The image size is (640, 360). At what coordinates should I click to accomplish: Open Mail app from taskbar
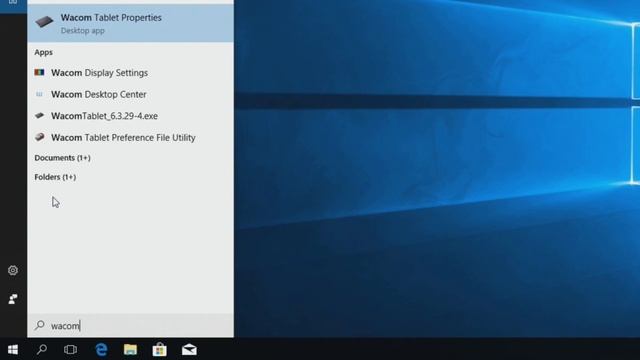tap(189, 349)
